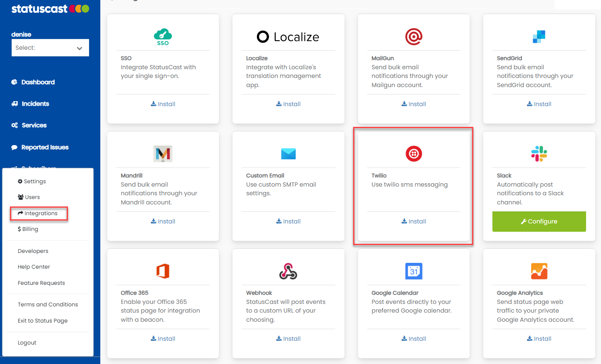Click the Google Analytics orange icon
The image size is (601, 364).
pos(539,271)
